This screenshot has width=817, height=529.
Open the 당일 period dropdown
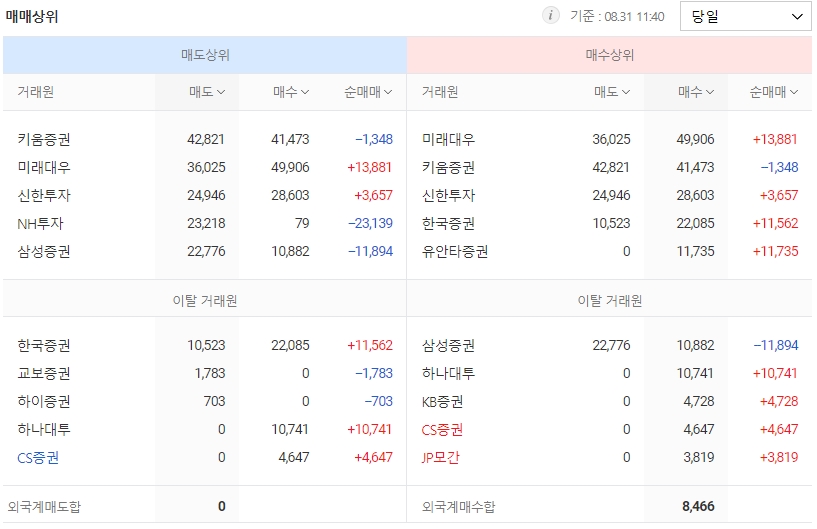point(745,16)
